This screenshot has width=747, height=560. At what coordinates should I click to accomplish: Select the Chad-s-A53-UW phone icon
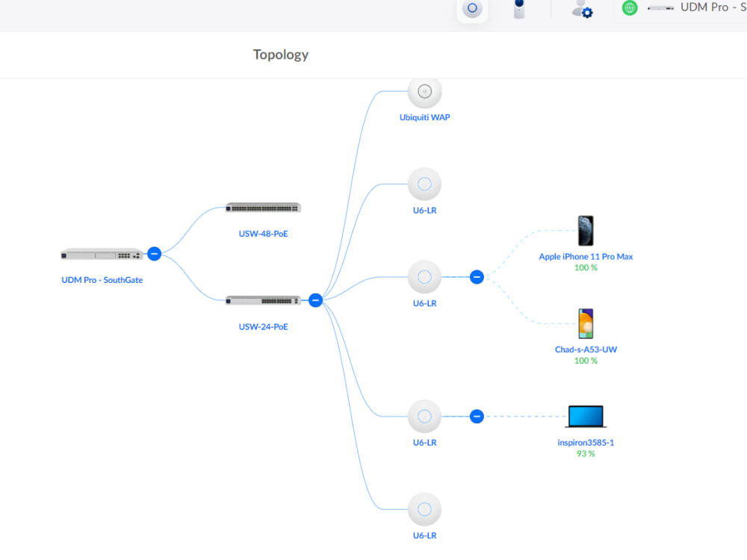pos(586,323)
